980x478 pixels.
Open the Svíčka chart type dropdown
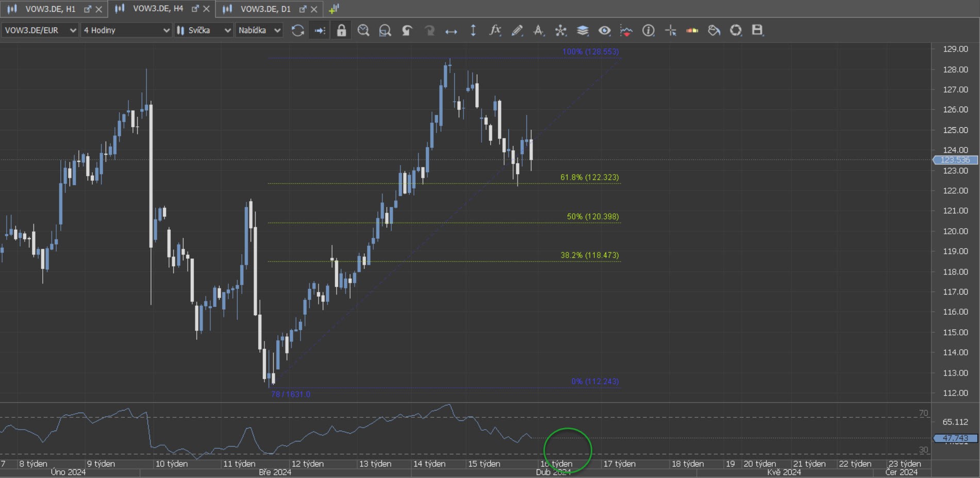204,30
